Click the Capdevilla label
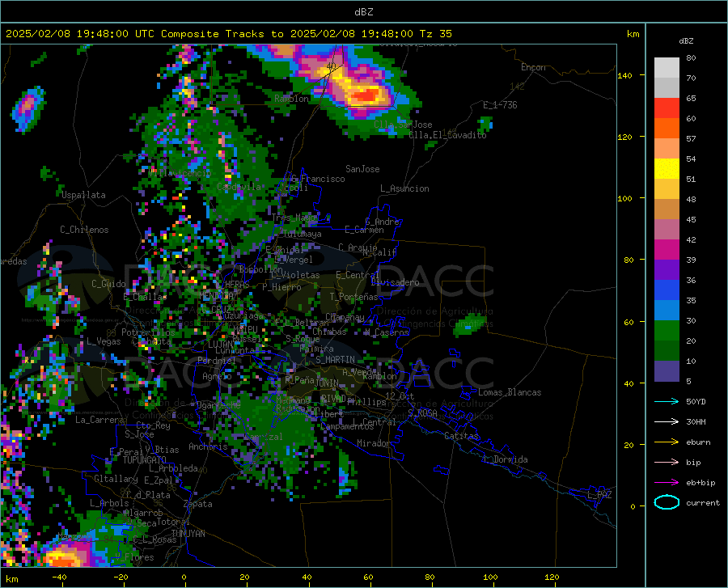 tap(239, 187)
